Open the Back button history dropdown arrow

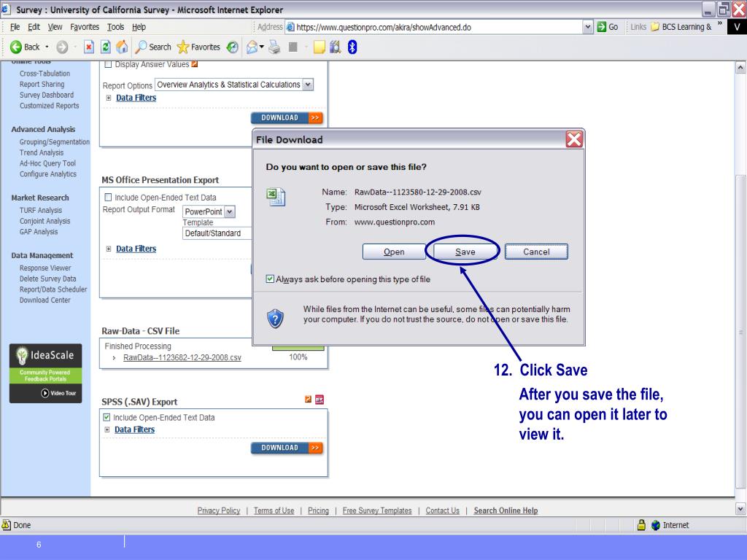[47, 47]
